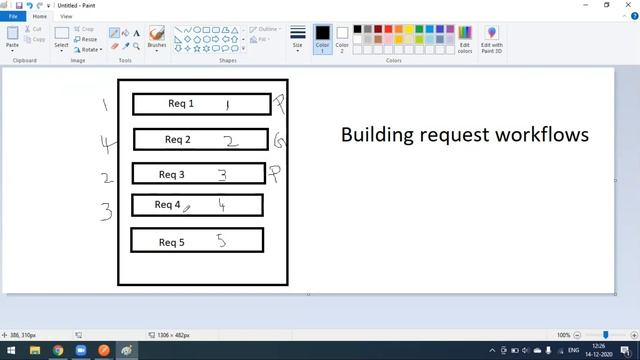Open Edit with Paint 3D
The image size is (640, 360).
[491, 40]
